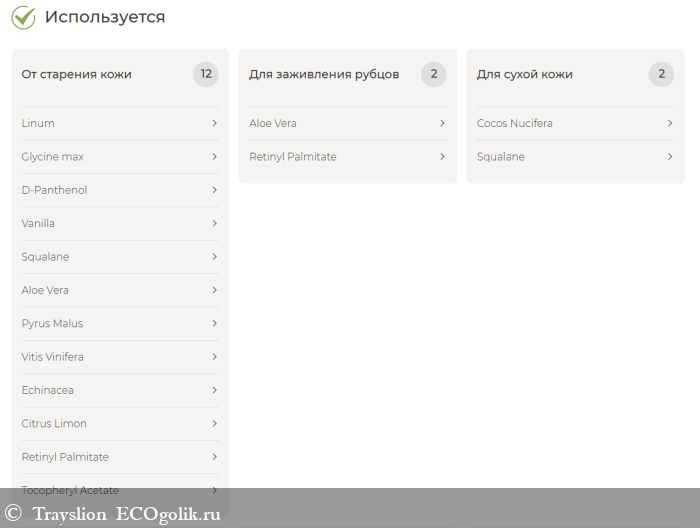Click the chevron next to Cocos Nucifera
The image size is (700, 528).
670,123
